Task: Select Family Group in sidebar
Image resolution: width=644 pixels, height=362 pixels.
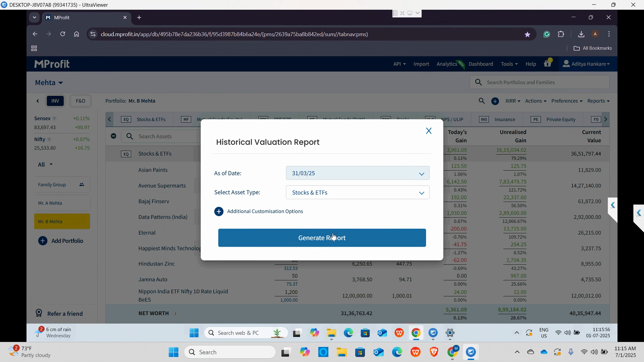Action: pyautogui.click(x=62, y=185)
